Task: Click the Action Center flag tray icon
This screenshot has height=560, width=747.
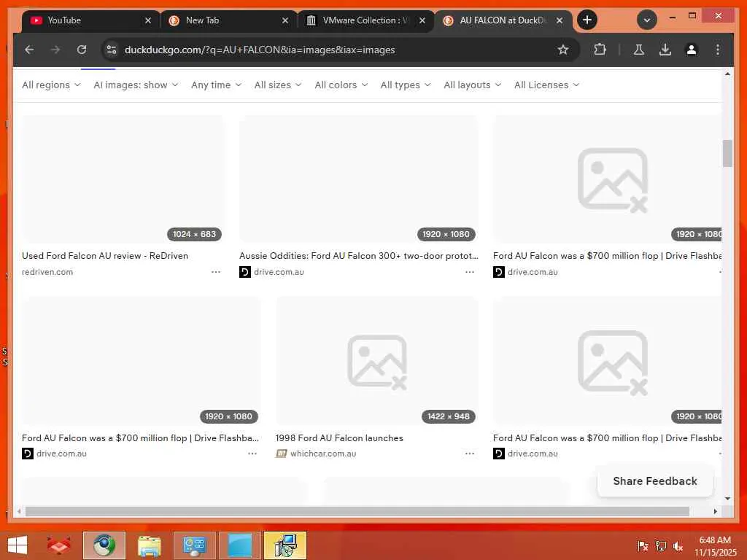Action: [643, 545]
